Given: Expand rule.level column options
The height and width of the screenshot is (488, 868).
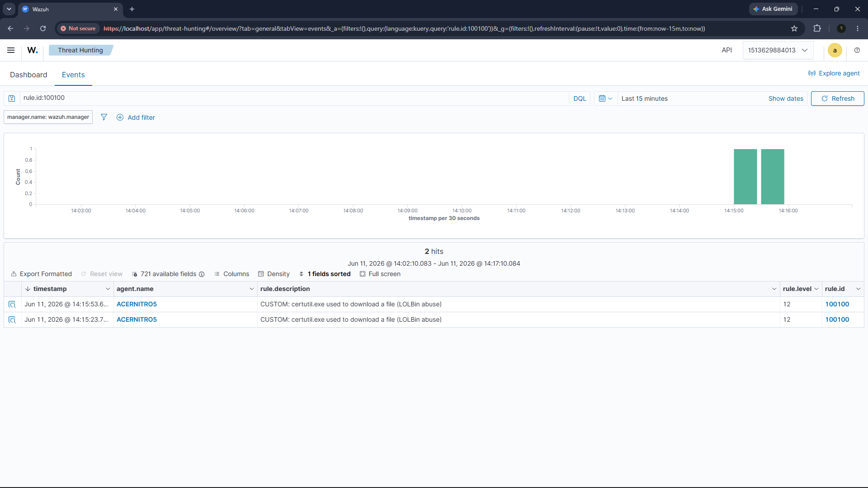Looking at the screenshot, I should 816,289.
